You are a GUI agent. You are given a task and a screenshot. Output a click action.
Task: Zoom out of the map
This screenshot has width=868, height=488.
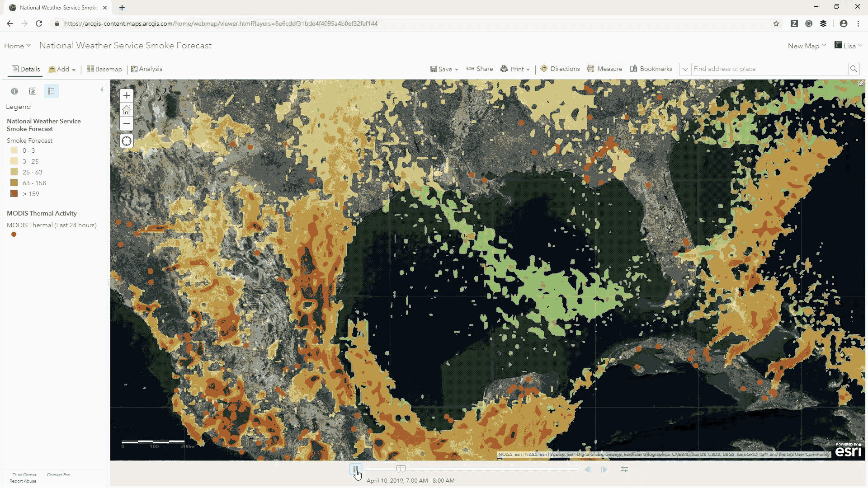[127, 124]
